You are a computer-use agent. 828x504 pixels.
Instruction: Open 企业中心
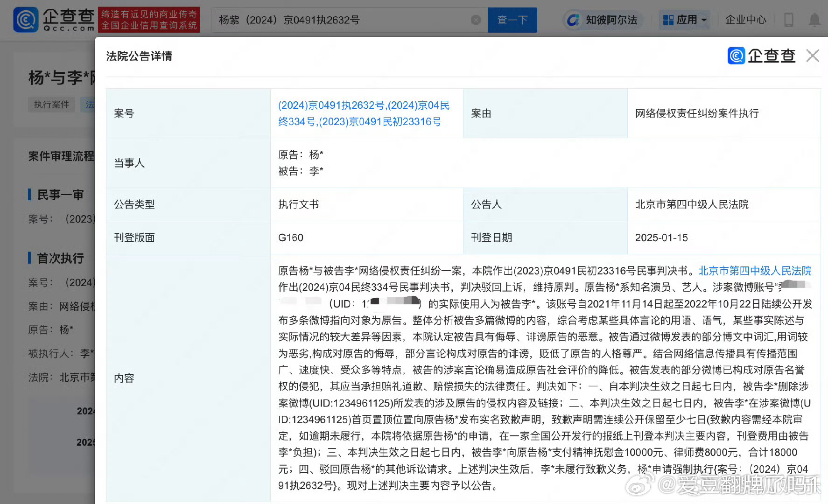(745, 20)
